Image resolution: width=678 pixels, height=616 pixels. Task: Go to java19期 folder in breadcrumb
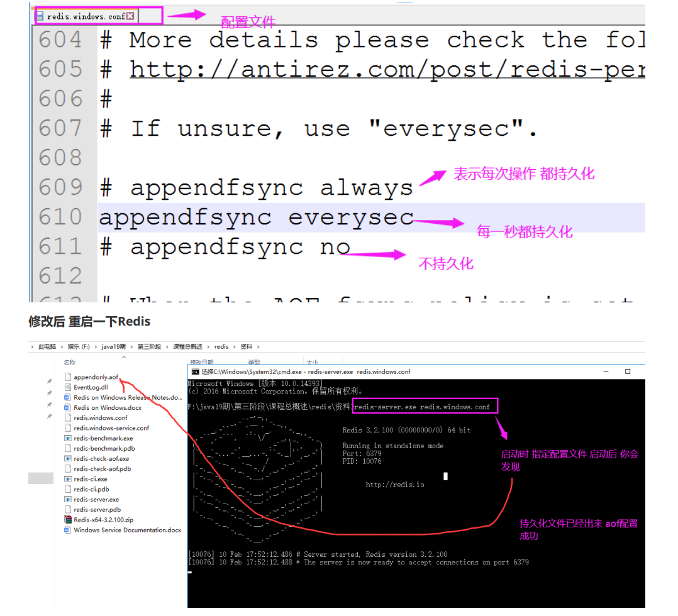click(x=113, y=347)
